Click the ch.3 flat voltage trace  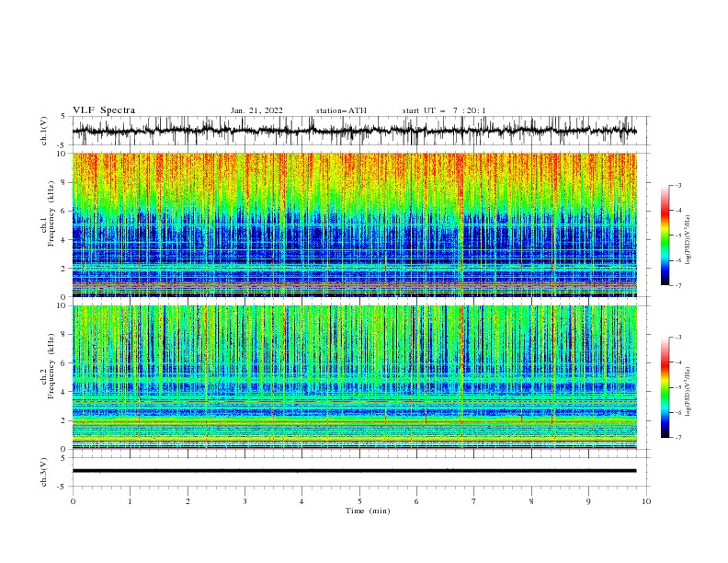(x=354, y=471)
